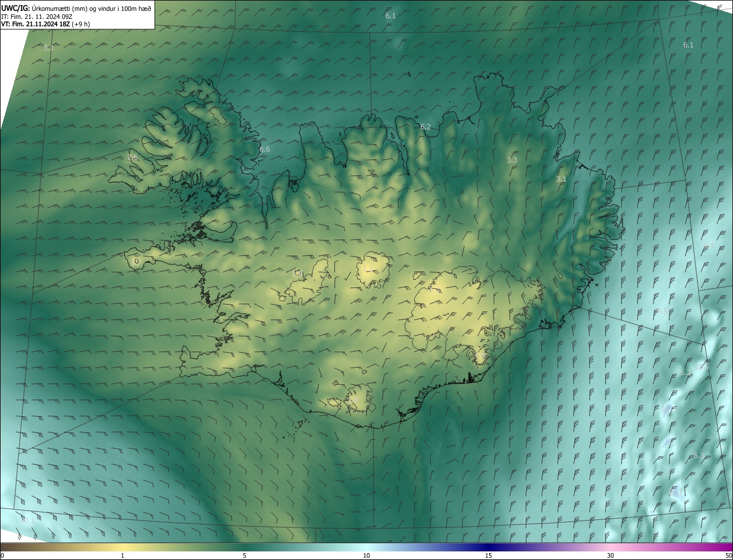Click the 30 tick on the color scale
Image resolution: width=733 pixels, height=560 pixels.
(x=610, y=555)
